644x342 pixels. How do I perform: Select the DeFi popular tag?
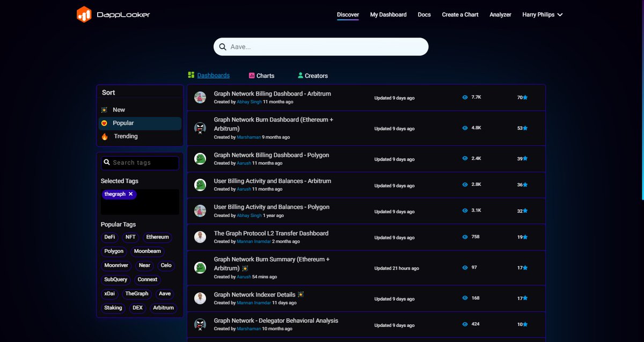tap(109, 237)
